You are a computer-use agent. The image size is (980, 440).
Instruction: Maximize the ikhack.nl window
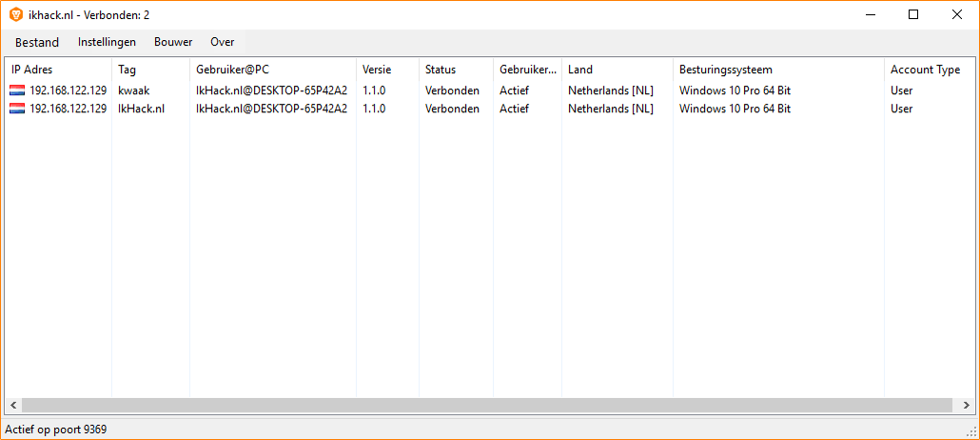pos(913,14)
